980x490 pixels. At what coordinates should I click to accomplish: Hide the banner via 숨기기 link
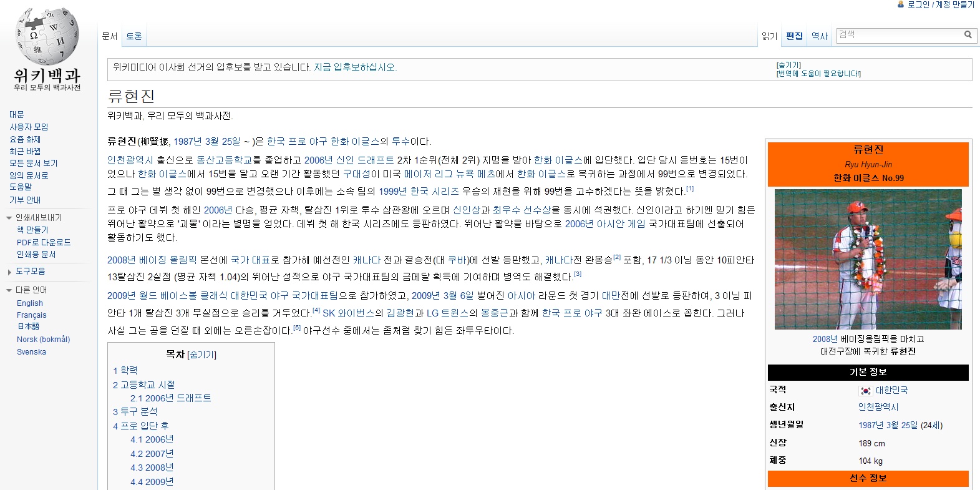point(788,65)
